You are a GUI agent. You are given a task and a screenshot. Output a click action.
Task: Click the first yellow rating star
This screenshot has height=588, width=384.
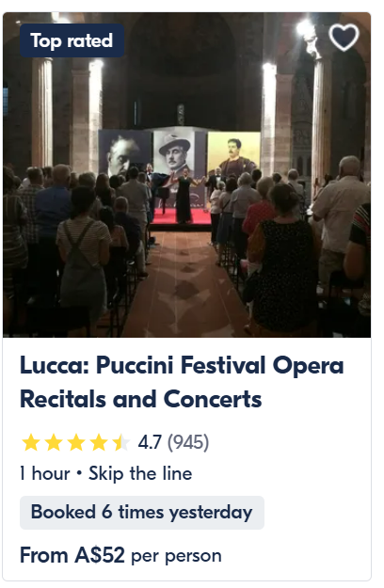point(31,442)
